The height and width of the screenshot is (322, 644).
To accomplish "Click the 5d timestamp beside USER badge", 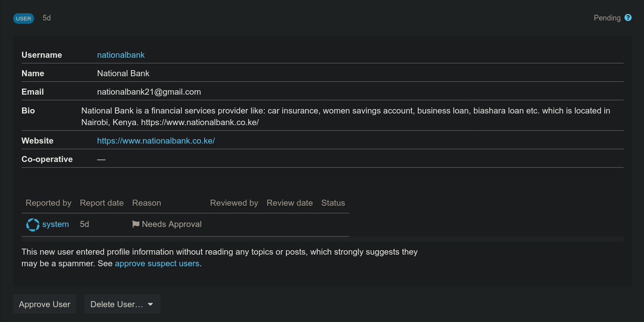I will [46, 18].
